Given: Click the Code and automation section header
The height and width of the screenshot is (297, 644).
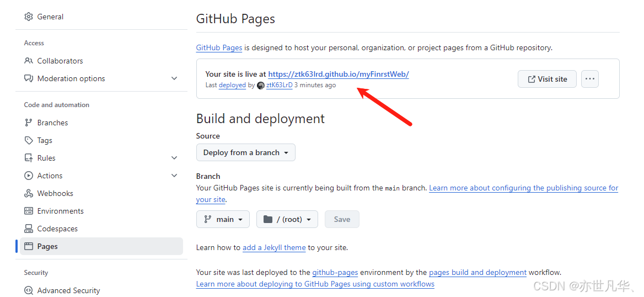Looking at the screenshot, I should pos(57,105).
